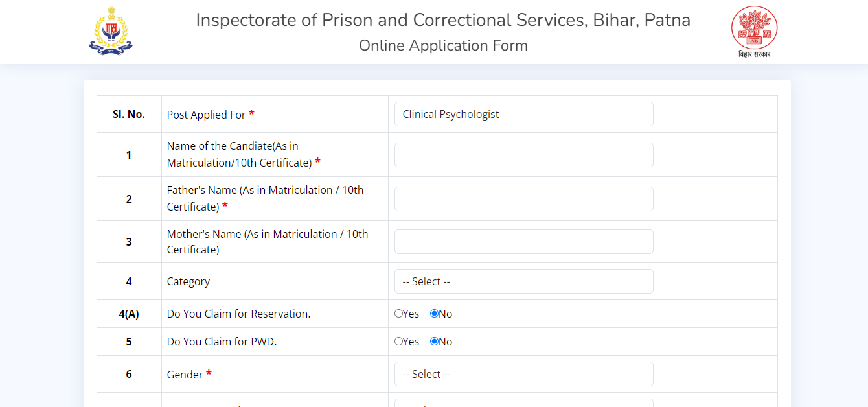Select the Clinical Psychologist value shown
The width and height of the screenshot is (868, 407).
point(523,114)
